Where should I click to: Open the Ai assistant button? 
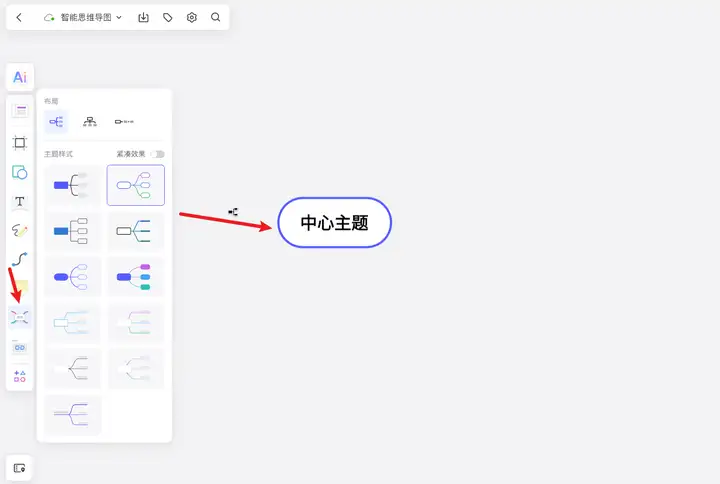click(20, 77)
